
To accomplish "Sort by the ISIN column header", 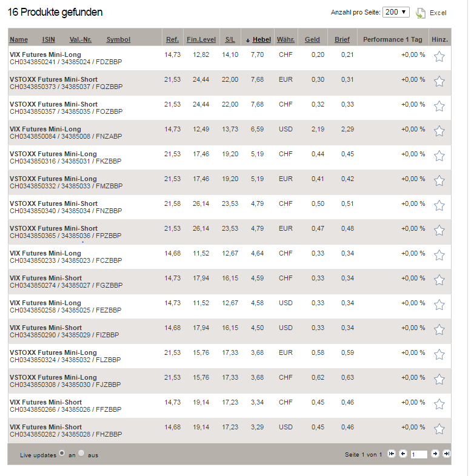I will (48, 39).
